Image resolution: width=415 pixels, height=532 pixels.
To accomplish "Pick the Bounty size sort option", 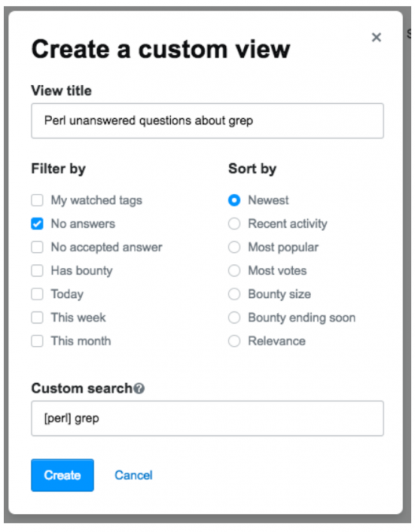I will (x=235, y=294).
